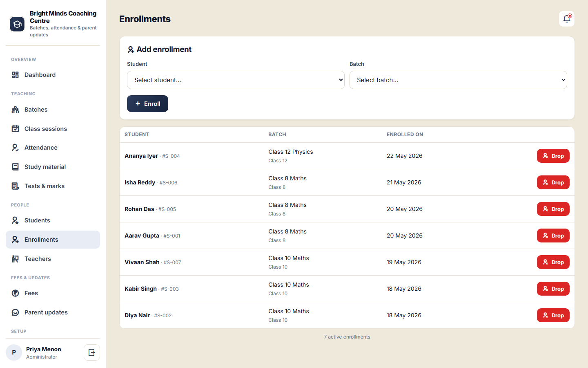Click the Study material book icon
Screen dimensions: 588x368
click(16, 167)
